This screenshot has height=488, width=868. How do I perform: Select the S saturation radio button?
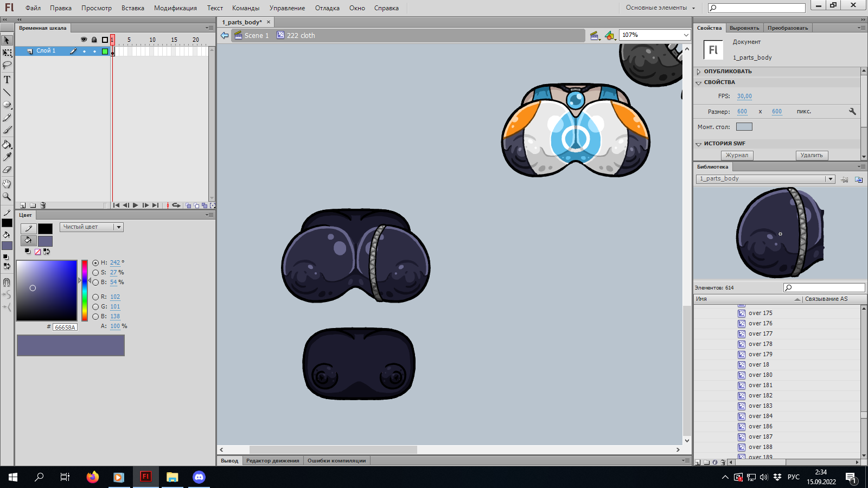point(95,273)
